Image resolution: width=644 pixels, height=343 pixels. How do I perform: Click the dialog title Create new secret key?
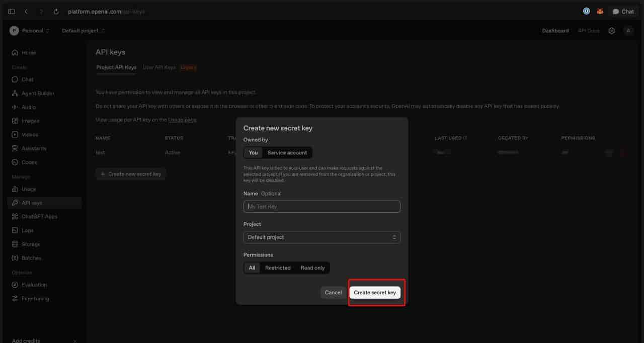tap(278, 128)
